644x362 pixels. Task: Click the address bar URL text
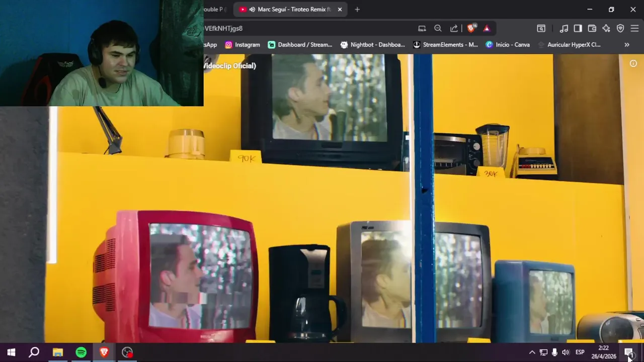223,29
